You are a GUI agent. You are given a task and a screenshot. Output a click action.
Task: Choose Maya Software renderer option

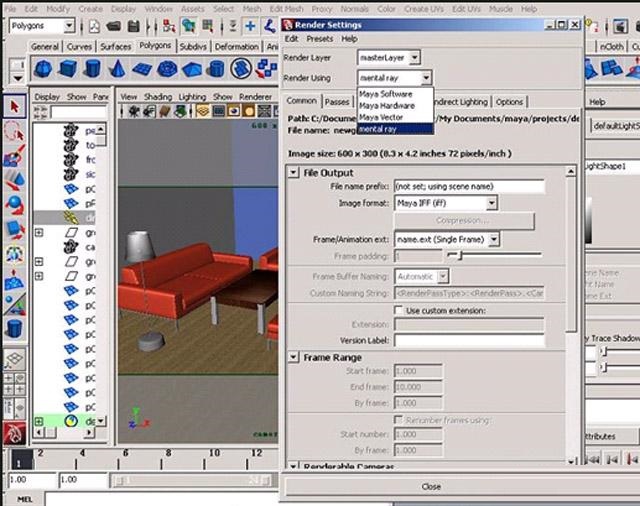point(395,94)
